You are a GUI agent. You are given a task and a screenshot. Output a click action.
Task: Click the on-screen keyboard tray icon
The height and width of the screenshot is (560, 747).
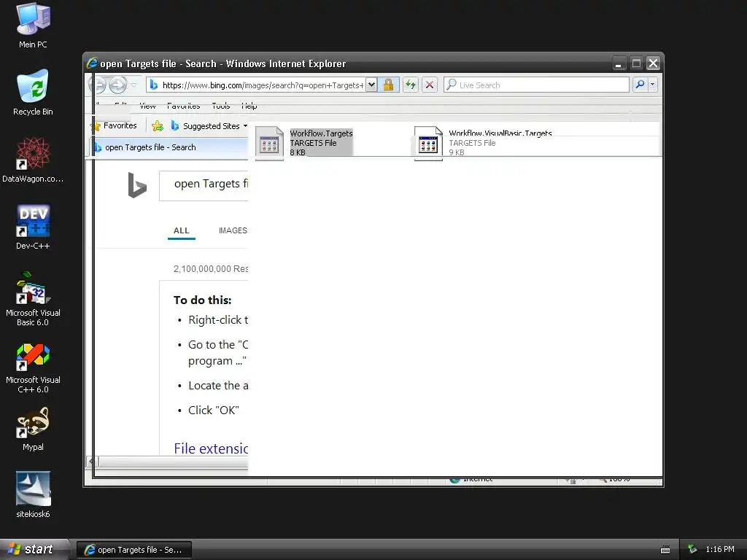pyautogui.click(x=665, y=550)
